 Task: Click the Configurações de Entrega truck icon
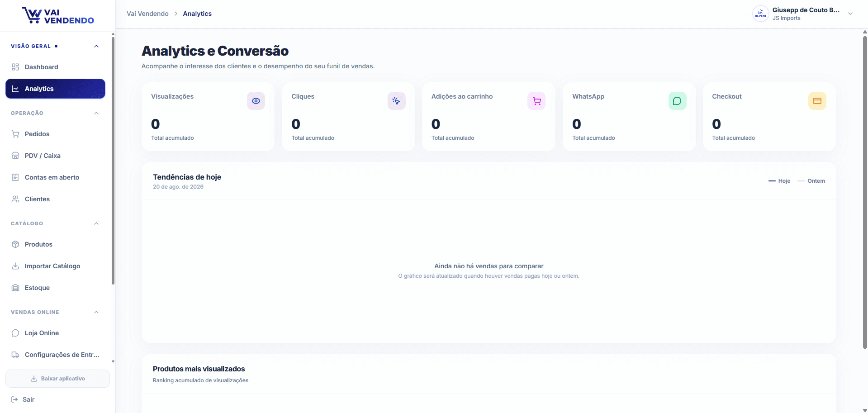(x=15, y=355)
